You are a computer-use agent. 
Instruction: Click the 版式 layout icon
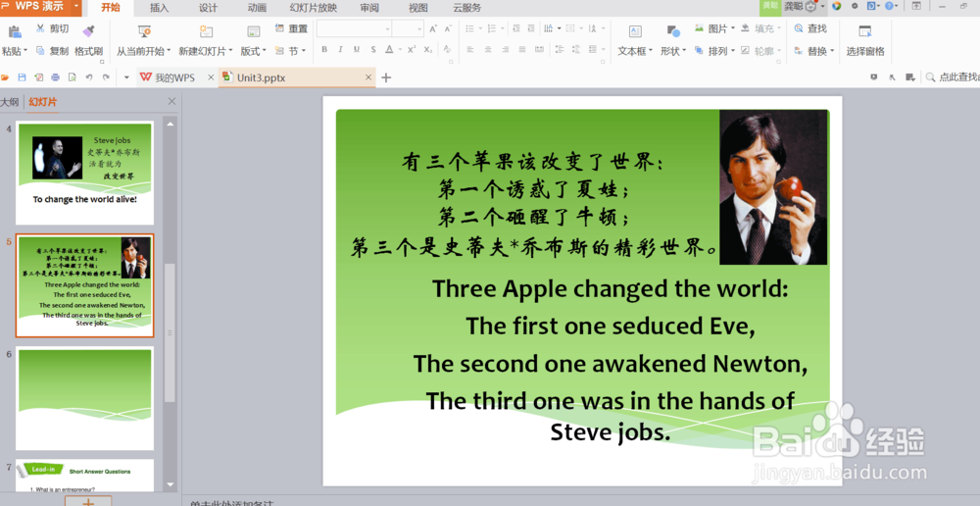253,31
